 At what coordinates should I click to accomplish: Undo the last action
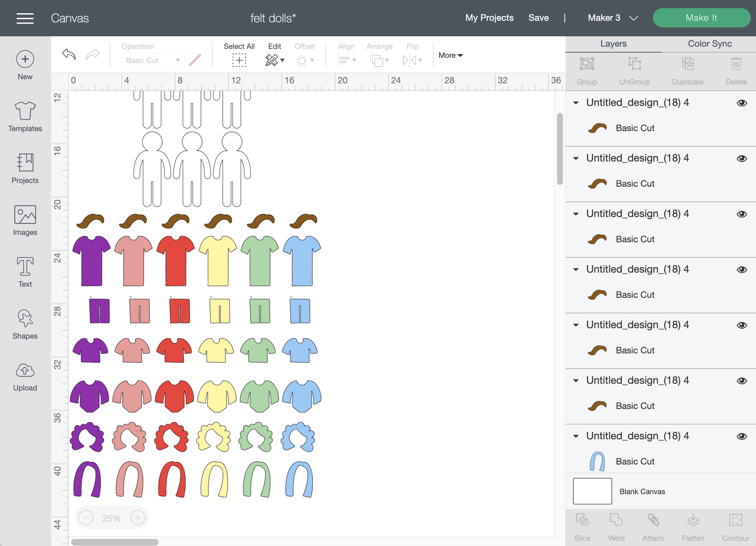[x=69, y=54]
